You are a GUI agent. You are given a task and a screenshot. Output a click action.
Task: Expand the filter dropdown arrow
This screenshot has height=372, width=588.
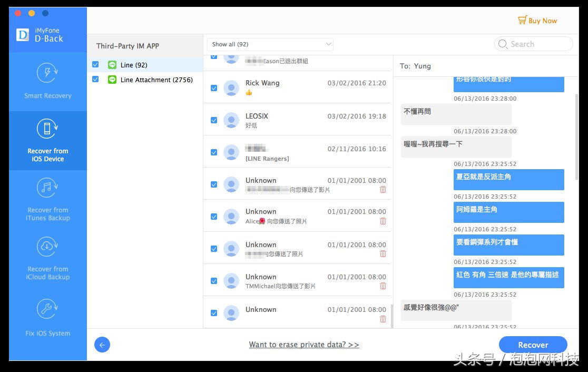point(328,44)
